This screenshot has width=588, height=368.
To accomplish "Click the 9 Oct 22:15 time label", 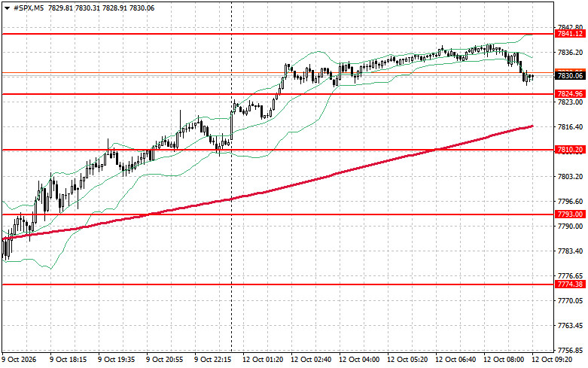I will (x=212, y=360).
